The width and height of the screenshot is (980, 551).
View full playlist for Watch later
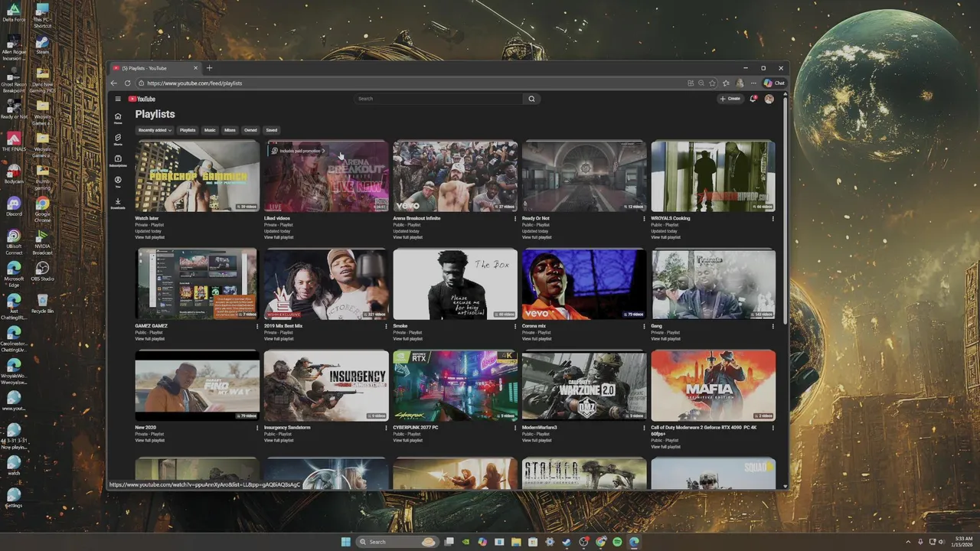click(150, 237)
